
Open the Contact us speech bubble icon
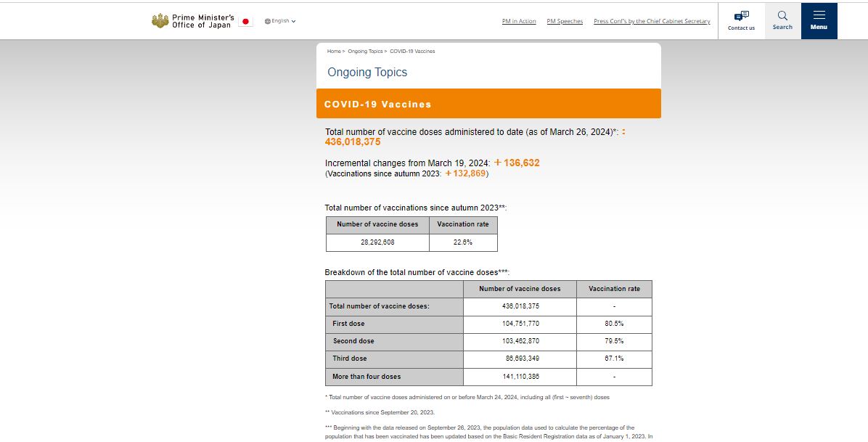tap(741, 16)
